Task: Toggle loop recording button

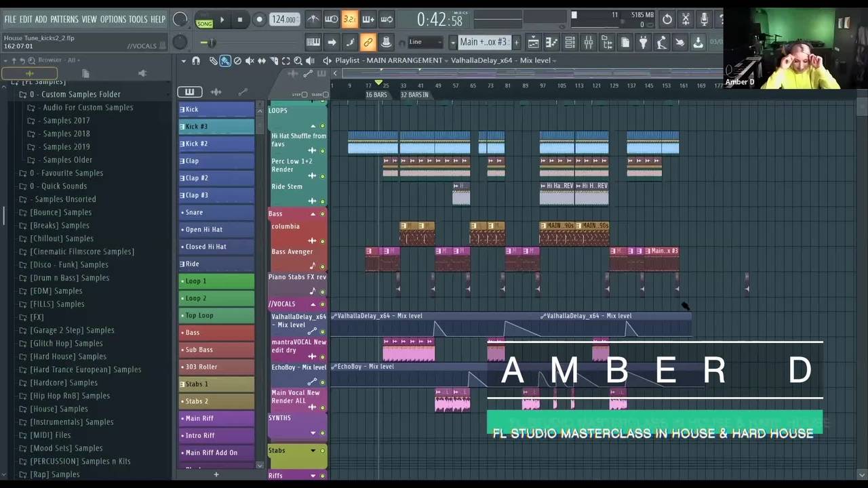Action: tap(387, 20)
